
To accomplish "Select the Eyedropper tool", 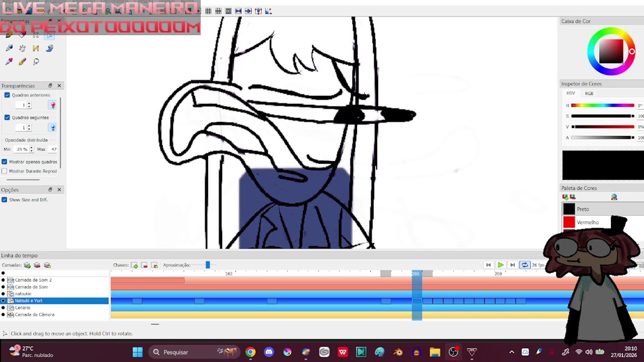I will click(x=9, y=62).
